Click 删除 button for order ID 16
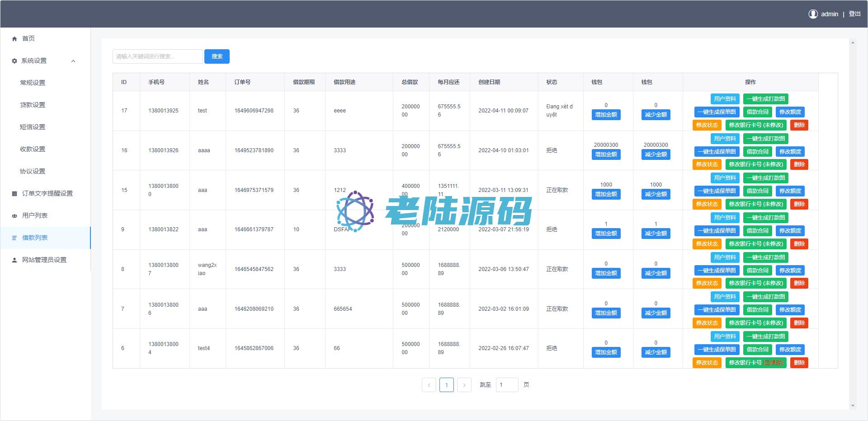The width and height of the screenshot is (868, 421). point(799,164)
